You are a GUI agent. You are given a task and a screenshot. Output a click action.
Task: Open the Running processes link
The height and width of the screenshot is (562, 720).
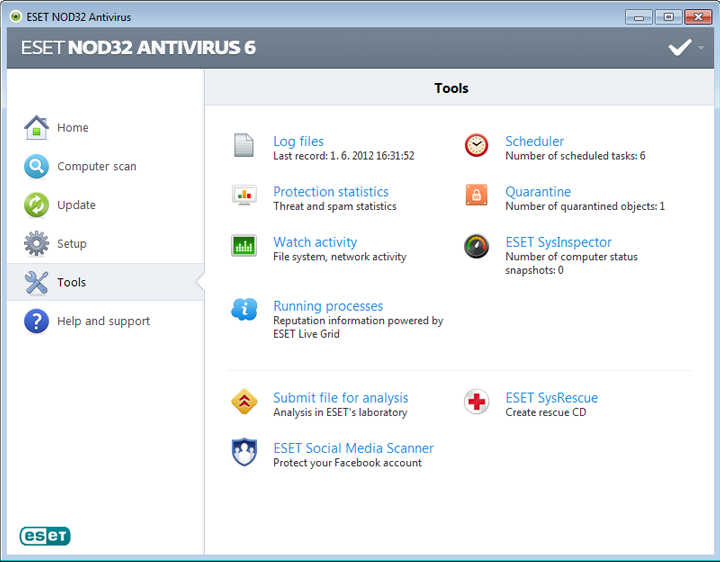pyautogui.click(x=328, y=306)
